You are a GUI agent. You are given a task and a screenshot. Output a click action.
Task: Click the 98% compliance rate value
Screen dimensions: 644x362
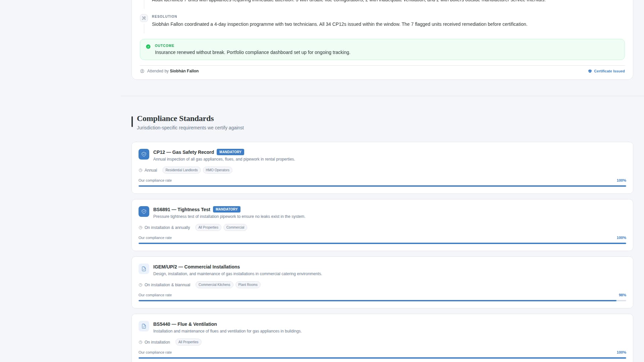[x=623, y=295]
